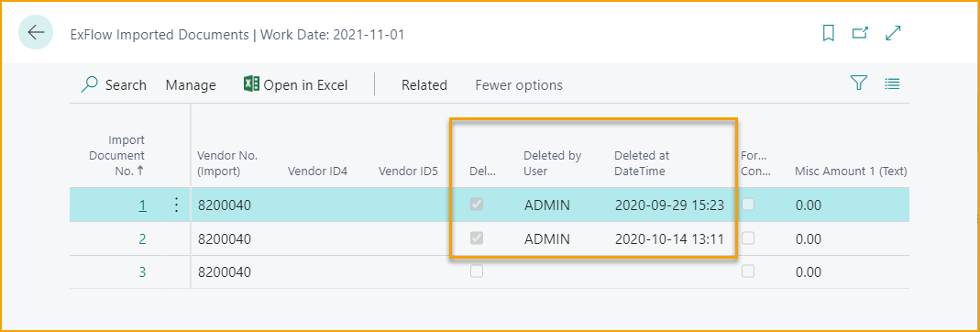The width and height of the screenshot is (980, 332).
Task: Open Import Document No. 1 link
Action: (142, 205)
